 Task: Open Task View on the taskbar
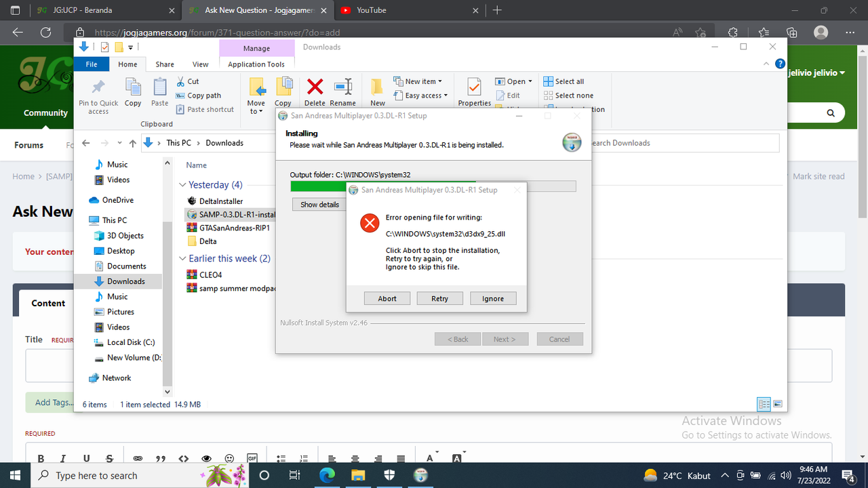pyautogui.click(x=294, y=475)
